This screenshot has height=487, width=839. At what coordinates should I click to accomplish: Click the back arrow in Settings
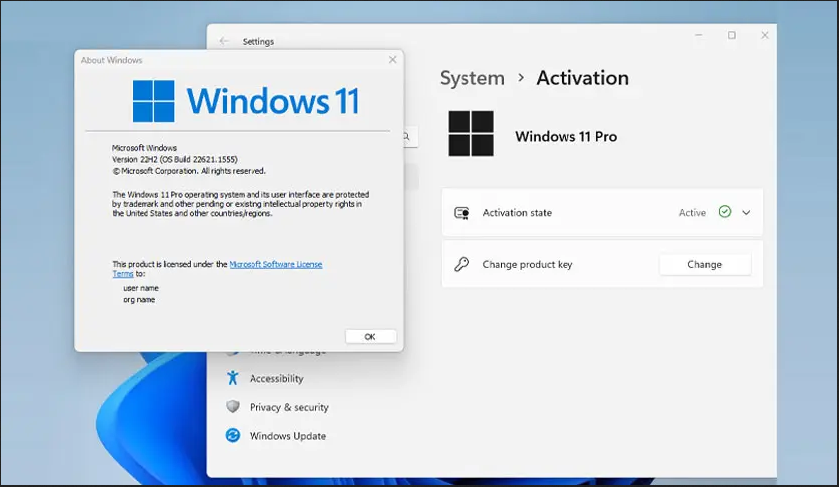coord(224,41)
